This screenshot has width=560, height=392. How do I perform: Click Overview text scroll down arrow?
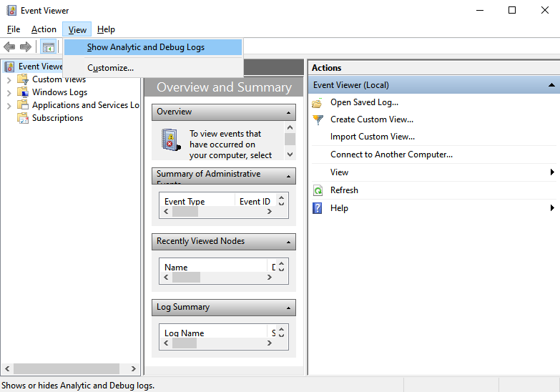[290, 155]
